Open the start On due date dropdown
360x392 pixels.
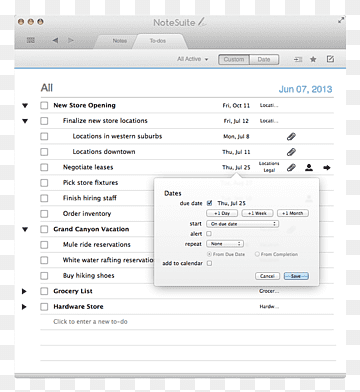(x=242, y=224)
